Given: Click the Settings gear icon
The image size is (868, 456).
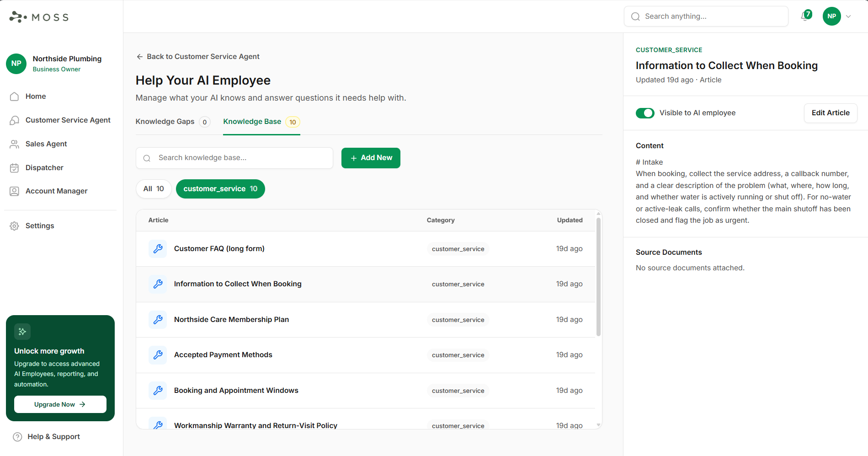Looking at the screenshot, I should coord(15,226).
